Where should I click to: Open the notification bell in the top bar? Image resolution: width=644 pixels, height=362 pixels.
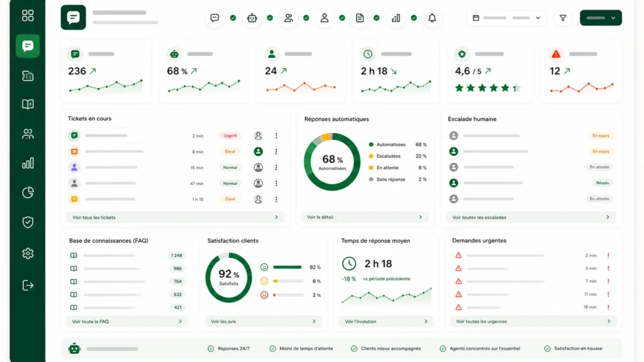tap(432, 18)
